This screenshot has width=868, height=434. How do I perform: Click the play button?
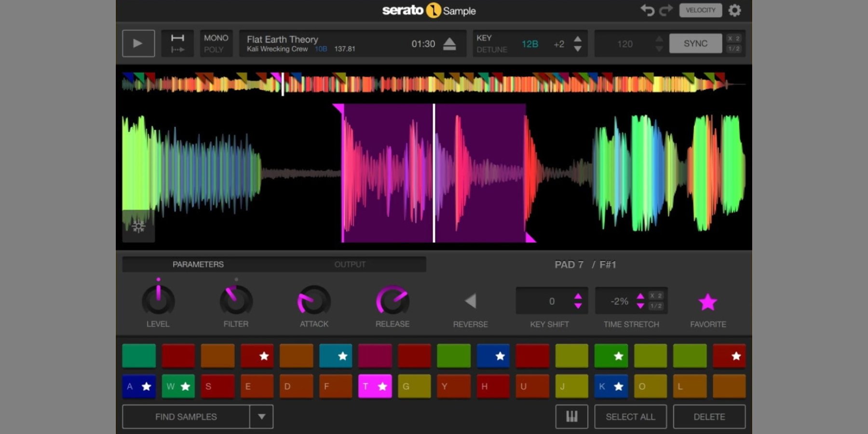tap(138, 43)
